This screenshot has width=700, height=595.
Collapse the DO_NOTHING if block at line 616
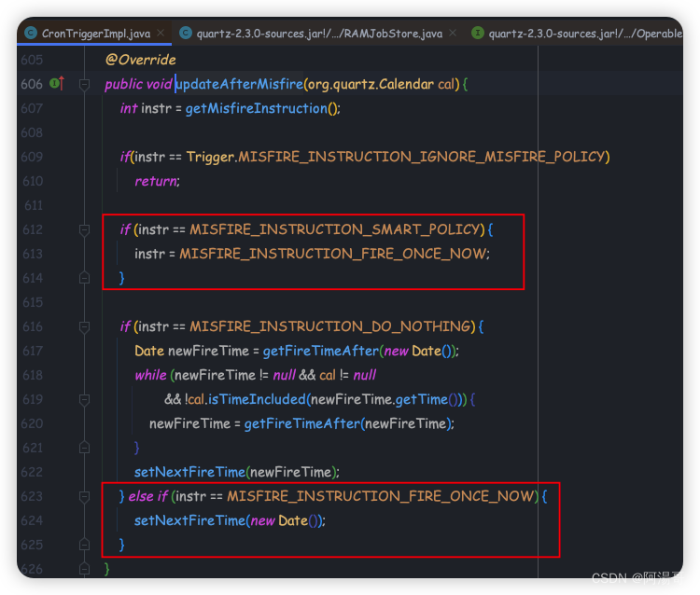point(84,327)
